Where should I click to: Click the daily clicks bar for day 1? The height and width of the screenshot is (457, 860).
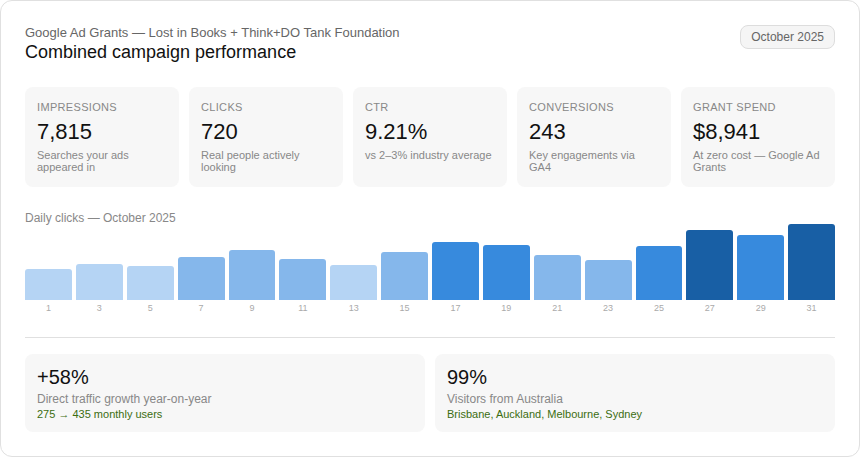pyautogui.click(x=48, y=285)
